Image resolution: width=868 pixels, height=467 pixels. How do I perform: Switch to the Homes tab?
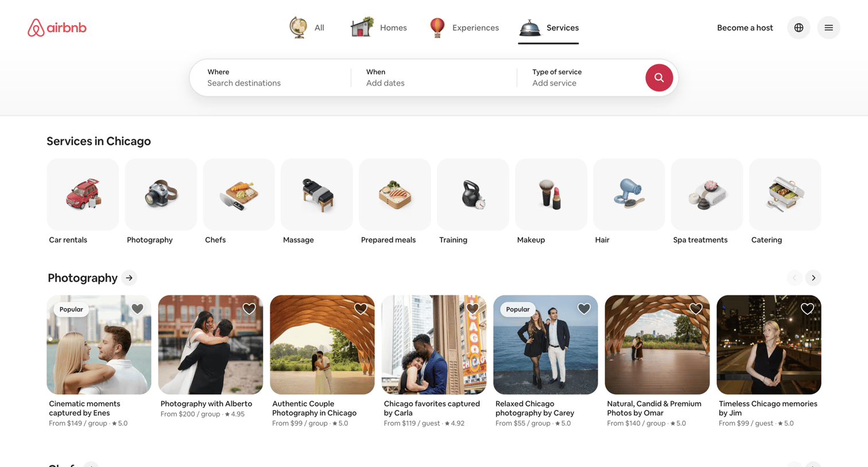[378, 28]
